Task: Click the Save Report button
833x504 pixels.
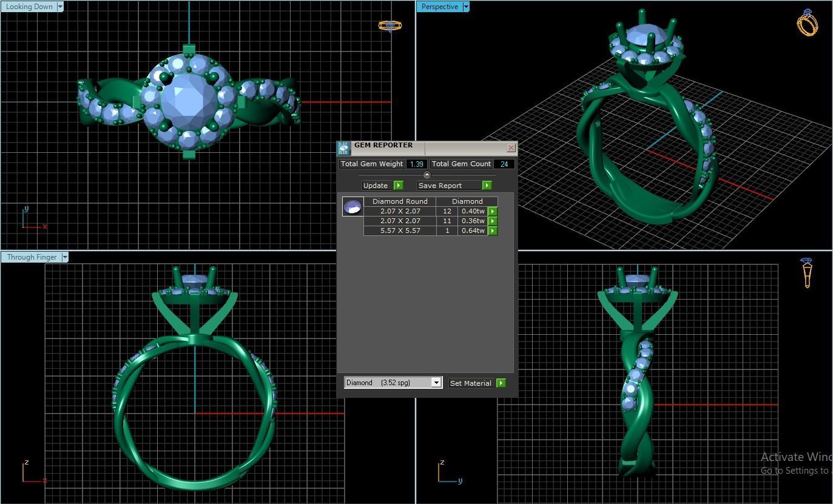Action: tap(450, 186)
